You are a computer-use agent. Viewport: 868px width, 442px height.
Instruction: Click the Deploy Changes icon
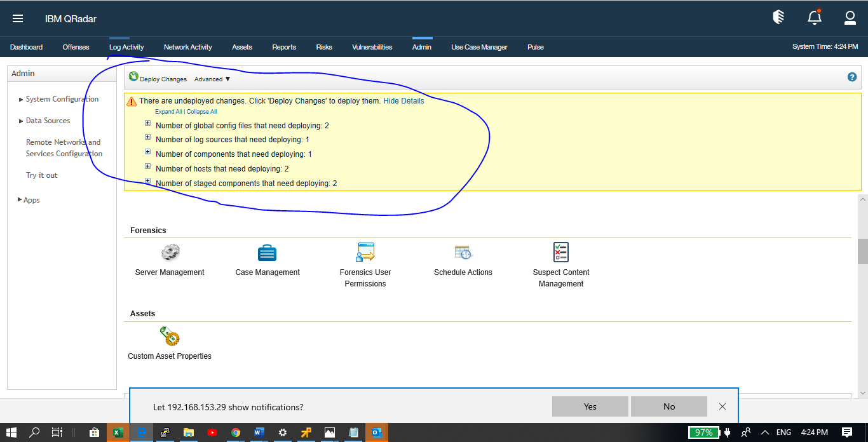(133, 77)
